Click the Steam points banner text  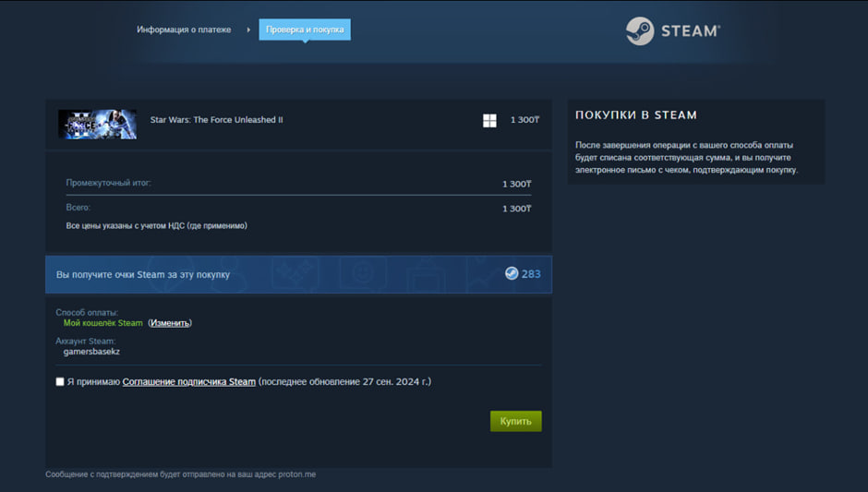tap(143, 274)
